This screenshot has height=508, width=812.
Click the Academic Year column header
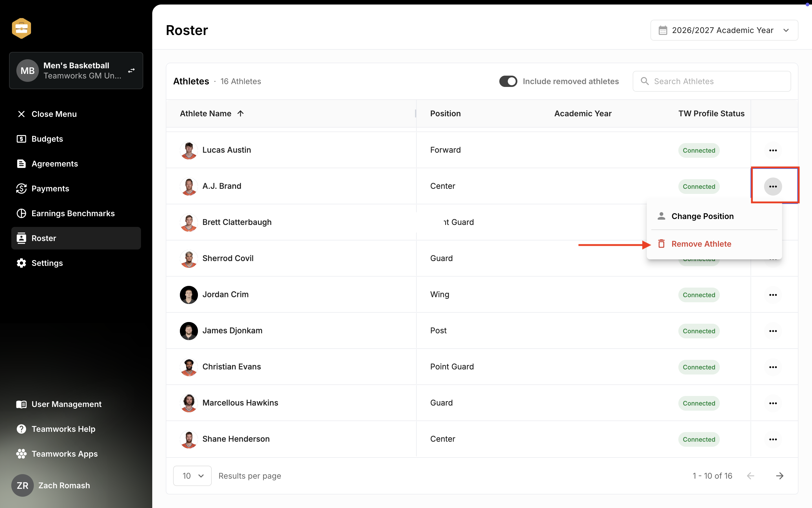(x=583, y=113)
